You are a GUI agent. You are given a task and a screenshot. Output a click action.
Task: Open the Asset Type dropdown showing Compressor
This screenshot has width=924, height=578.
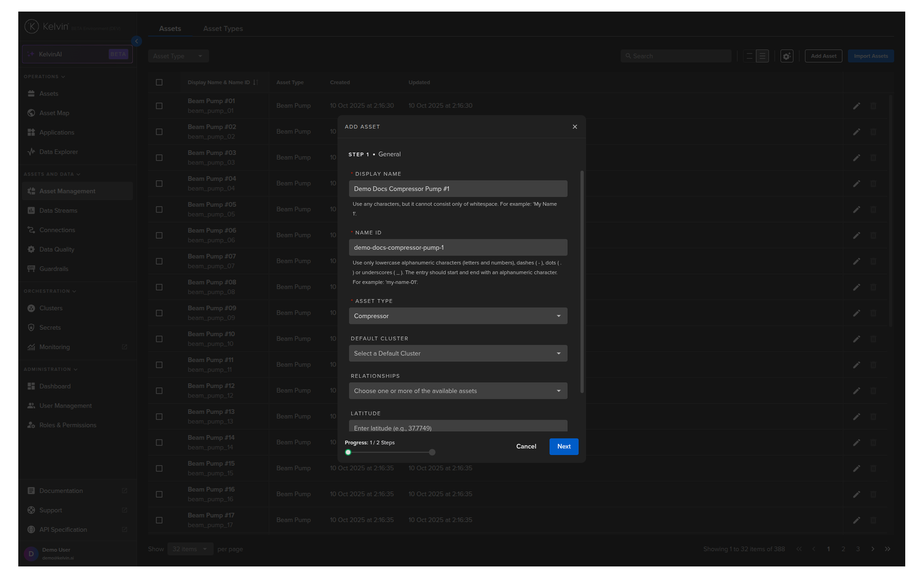click(458, 316)
